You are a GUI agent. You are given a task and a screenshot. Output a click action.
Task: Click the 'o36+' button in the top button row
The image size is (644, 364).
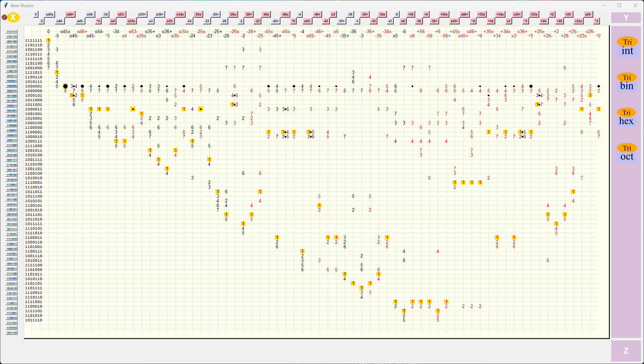pos(160,14)
